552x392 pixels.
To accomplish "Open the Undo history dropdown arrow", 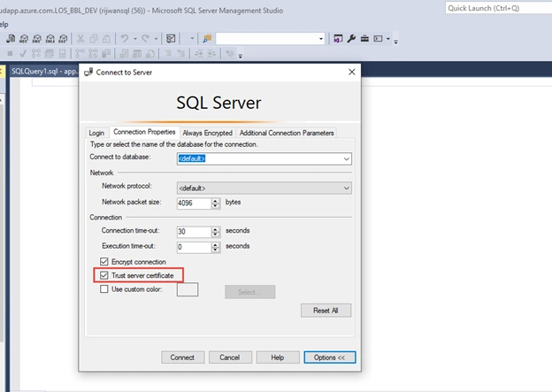I will pos(135,38).
